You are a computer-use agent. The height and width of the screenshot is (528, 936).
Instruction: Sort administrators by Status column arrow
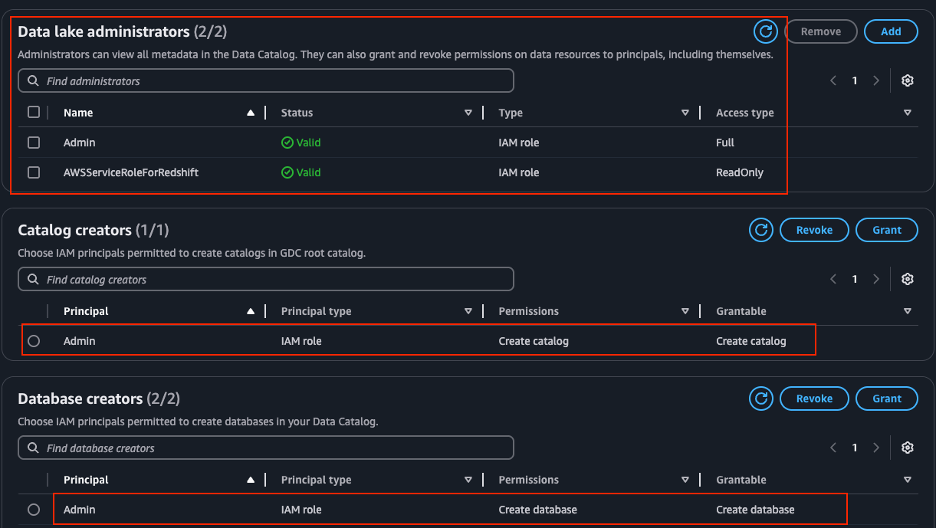point(468,113)
